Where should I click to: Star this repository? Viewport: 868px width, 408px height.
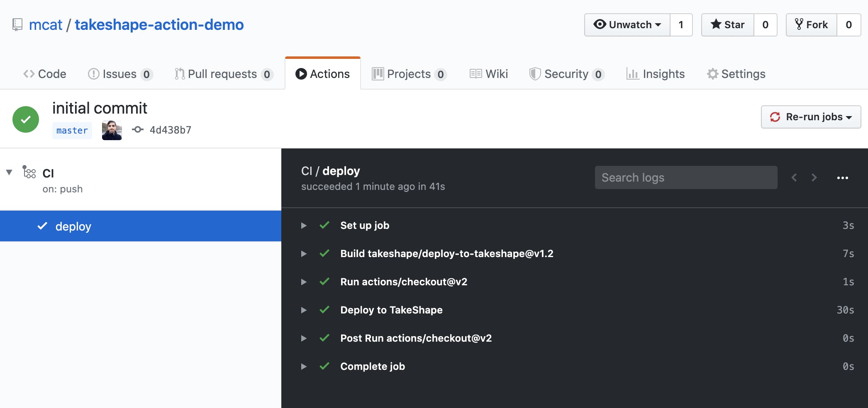727,25
